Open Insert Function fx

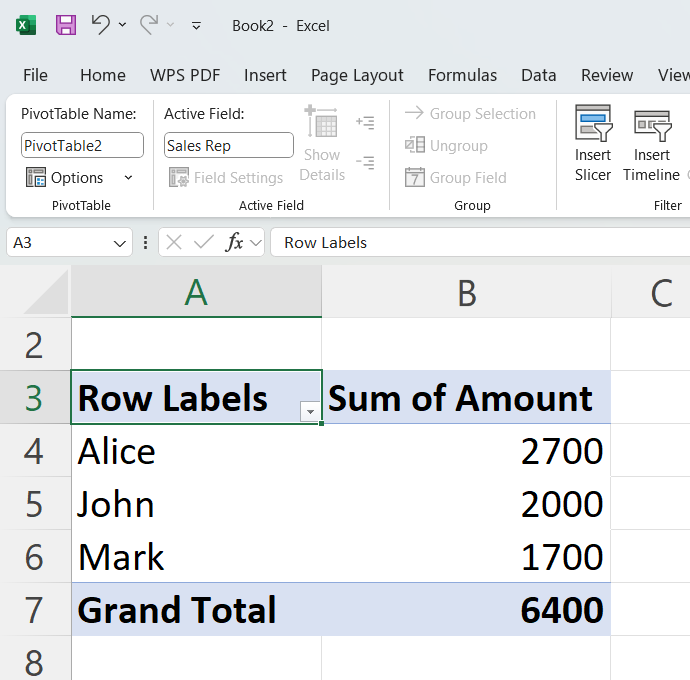234,242
